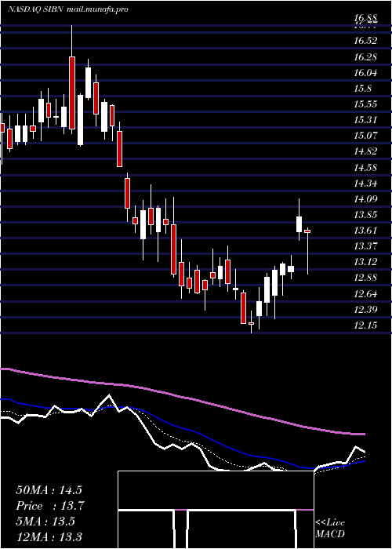The height and width of the screenshot is (549, 392).
Task: Click the 12.39 price axis label
Action: [x=365, y=309]
